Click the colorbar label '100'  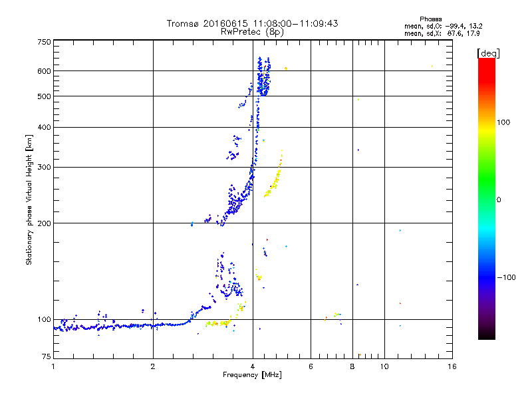(x=503, y=122)
